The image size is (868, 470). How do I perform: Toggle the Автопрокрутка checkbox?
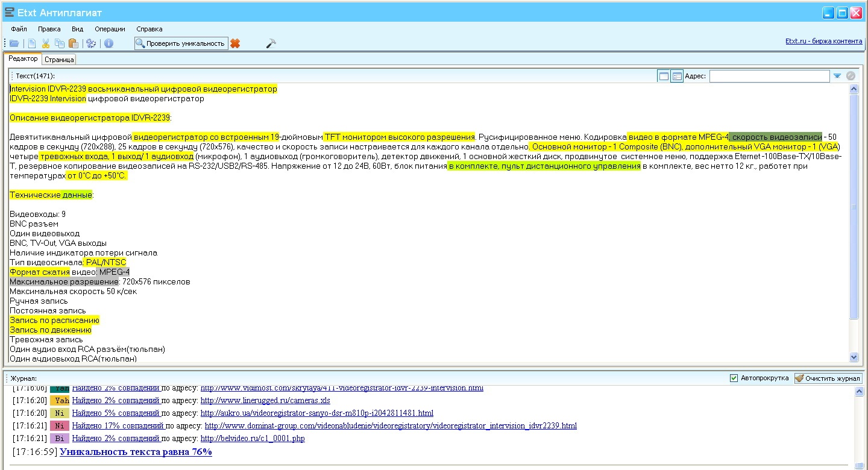[x=734, y=378]
